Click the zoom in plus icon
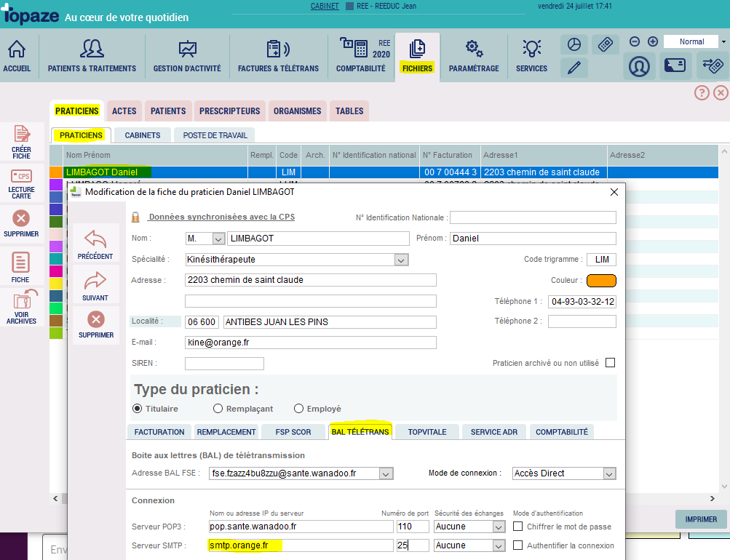The width and height of the screenshot is (730, 560). click(653, 42)
